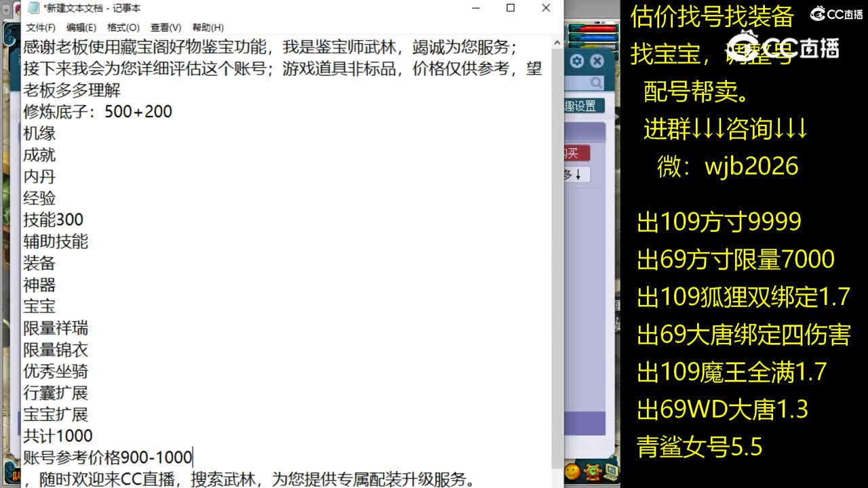Open the 查看(V) menu

(x=165, y=27)
